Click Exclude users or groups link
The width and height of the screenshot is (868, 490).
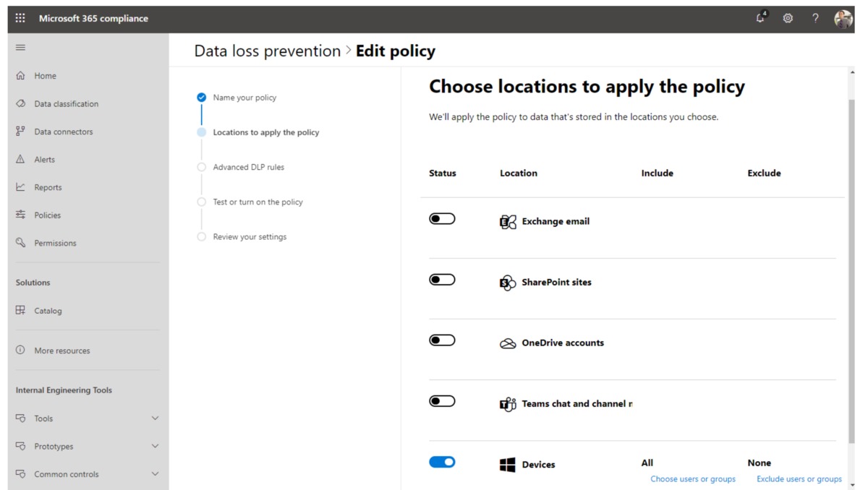tap(799, 479)
